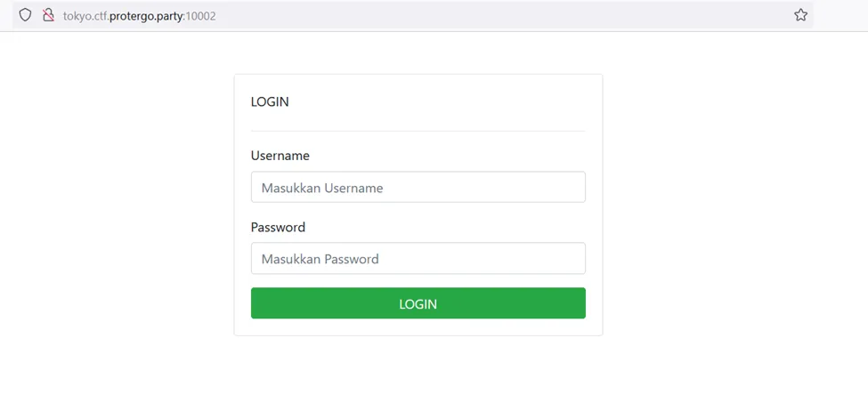868x419 pixels.
Task: Click the tokyo.ctf subdomain in address bar
Action: coord(84,16)
